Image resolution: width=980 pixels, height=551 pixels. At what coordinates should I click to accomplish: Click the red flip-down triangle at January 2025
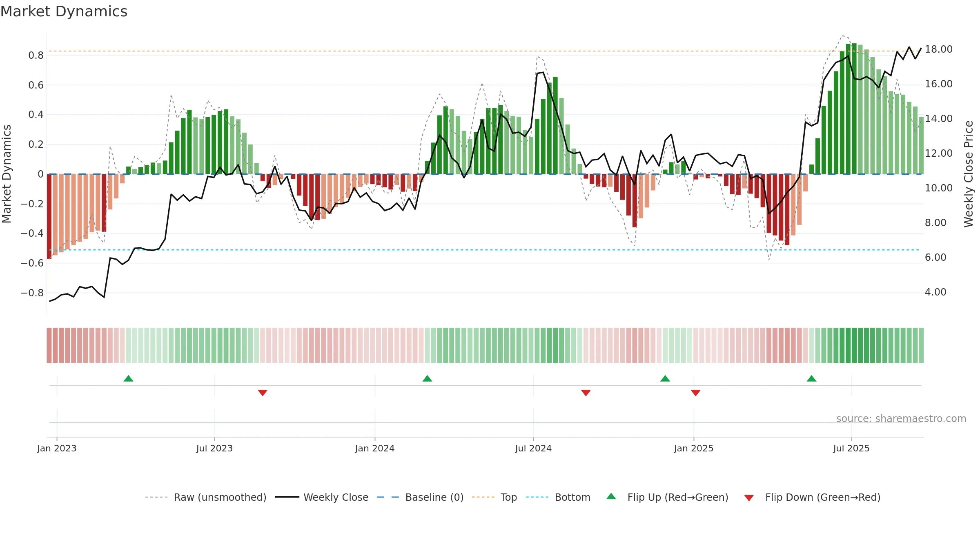696,393
